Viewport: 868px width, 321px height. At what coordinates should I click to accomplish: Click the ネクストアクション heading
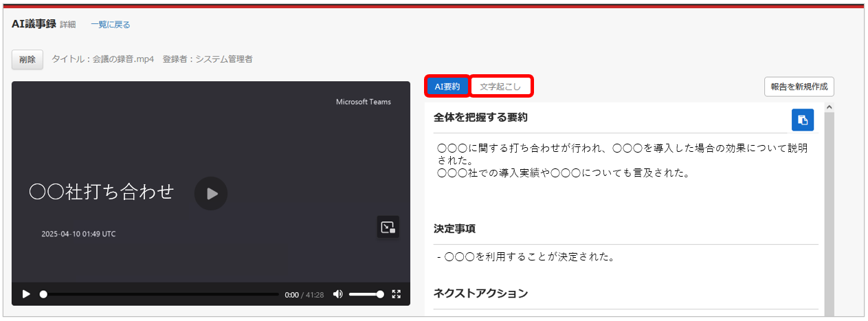480,294
